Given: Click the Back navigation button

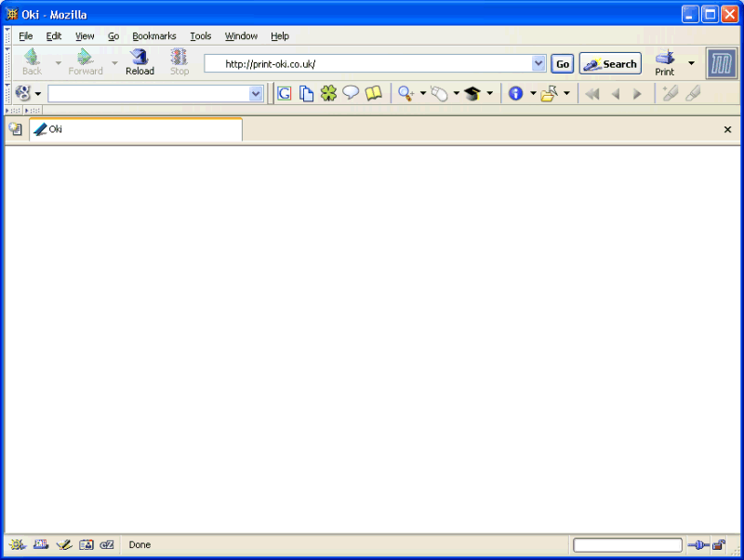Looking at the screenshot, I should click(33, 62).
